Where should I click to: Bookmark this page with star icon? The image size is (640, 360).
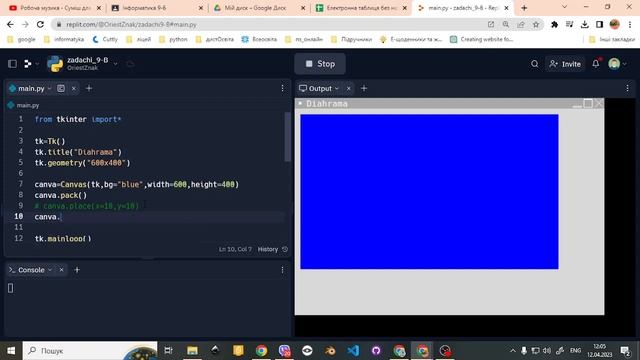click(536, 24)
